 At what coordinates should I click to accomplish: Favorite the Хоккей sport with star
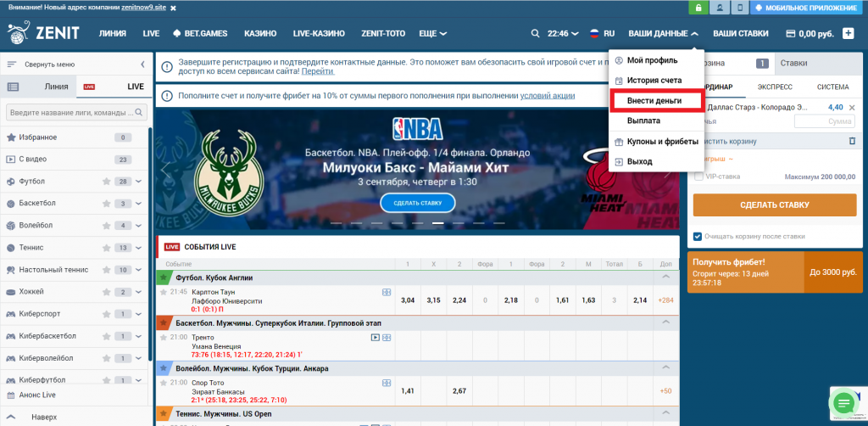point(106,292)
